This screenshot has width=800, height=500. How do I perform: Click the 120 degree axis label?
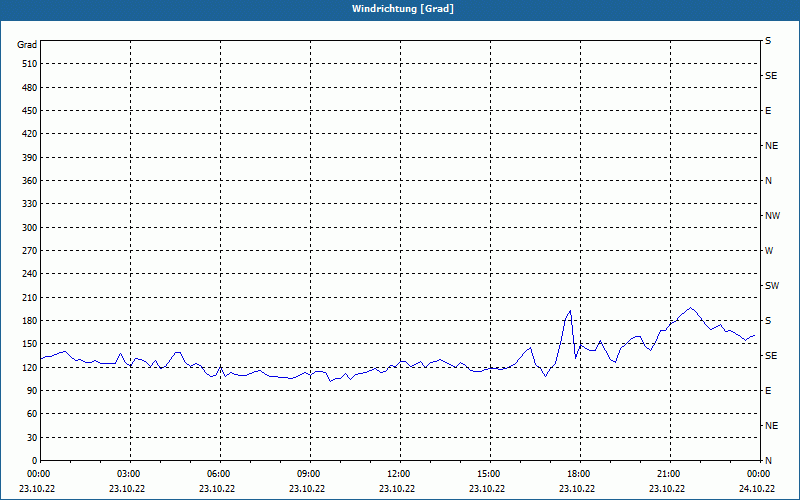pos(30,367)
